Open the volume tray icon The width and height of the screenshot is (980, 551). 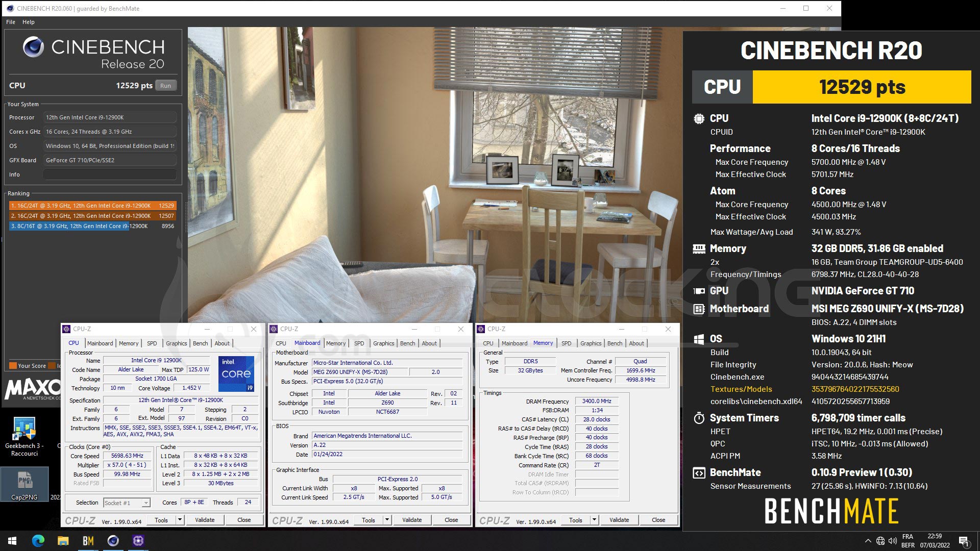[893, 541]
